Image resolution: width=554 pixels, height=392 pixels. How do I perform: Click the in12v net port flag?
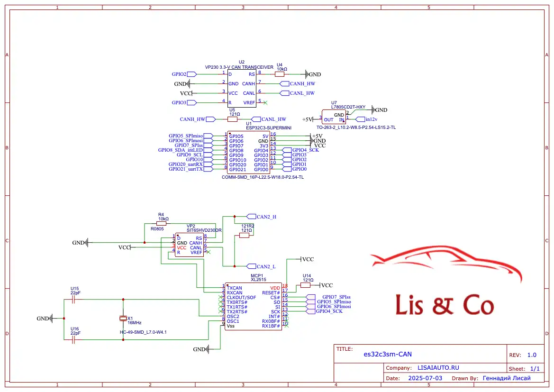click(361, 119)
